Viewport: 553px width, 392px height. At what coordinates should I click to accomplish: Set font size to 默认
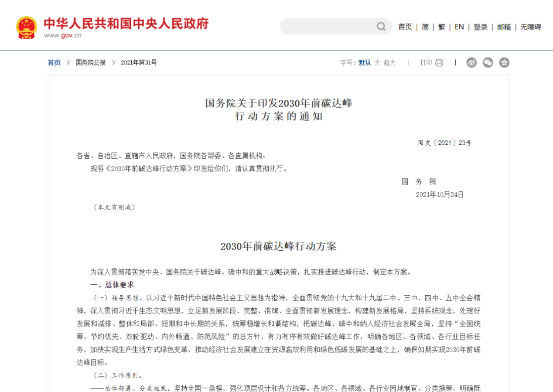click(365, 63)
